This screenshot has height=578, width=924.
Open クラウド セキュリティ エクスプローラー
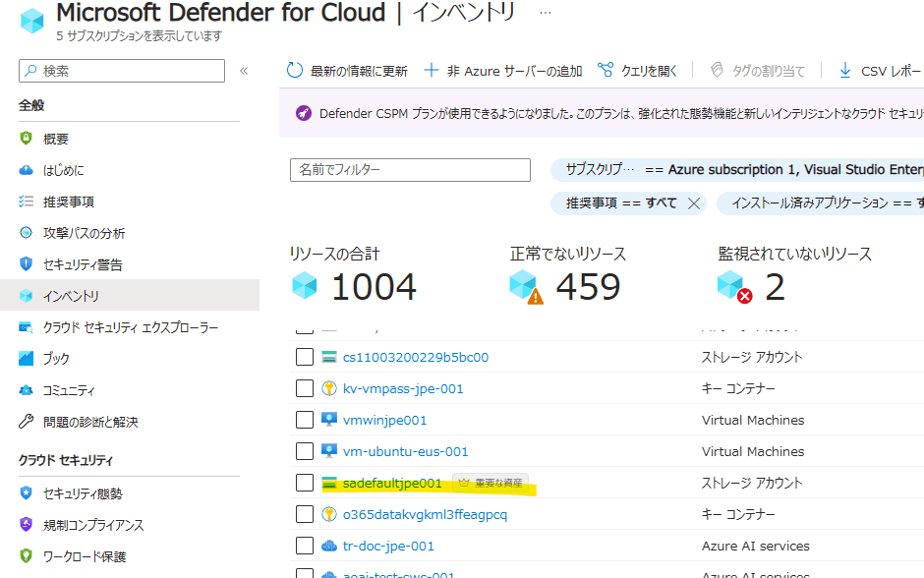(x=130, y=327)
